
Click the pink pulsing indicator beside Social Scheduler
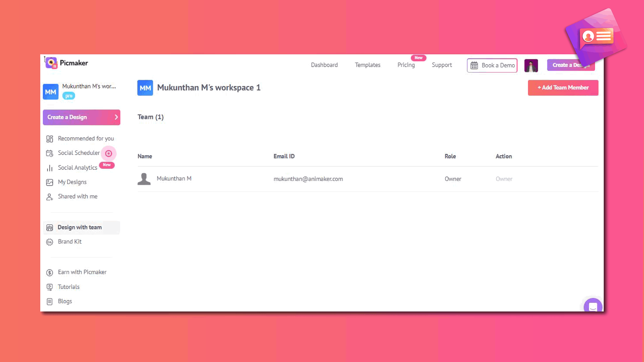109,153
